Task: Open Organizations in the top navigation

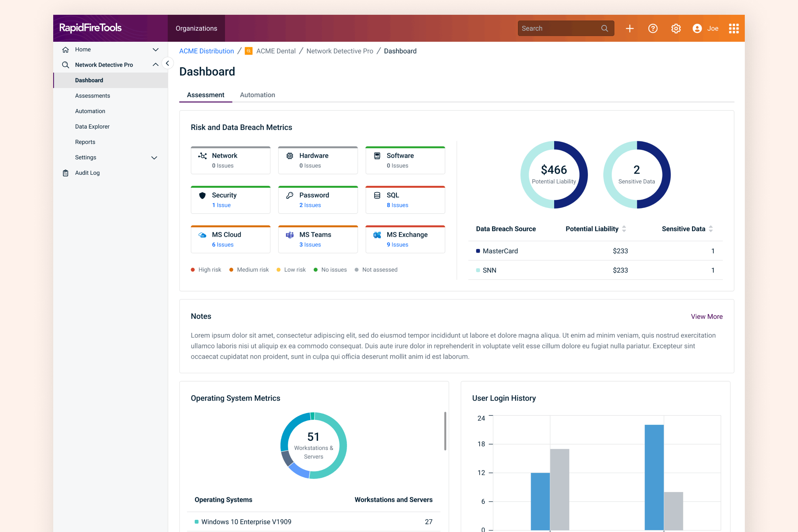Action: click(x=196, y=28)
